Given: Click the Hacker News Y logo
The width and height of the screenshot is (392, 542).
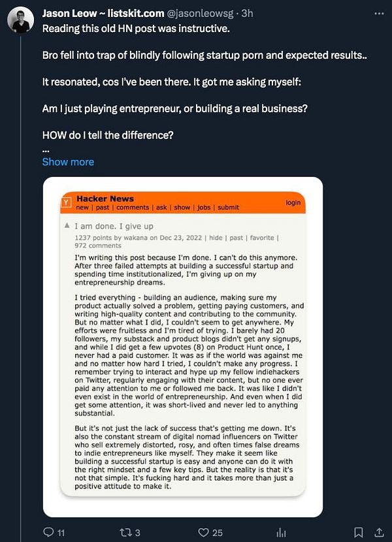Looking at the screenshot, I should (x=66, y=202).
